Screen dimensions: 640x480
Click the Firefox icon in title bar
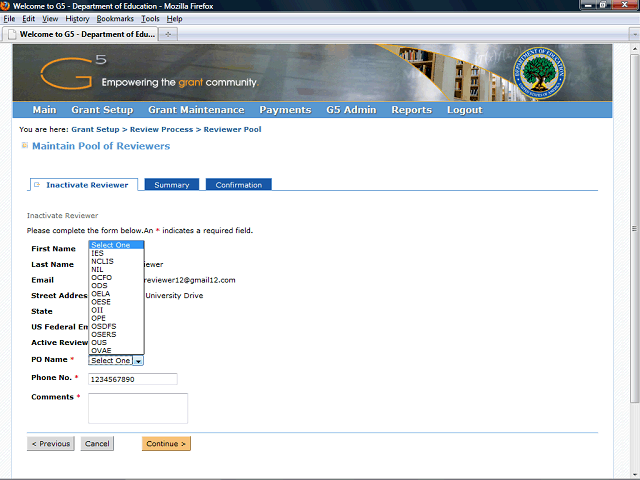coord(5,6)
